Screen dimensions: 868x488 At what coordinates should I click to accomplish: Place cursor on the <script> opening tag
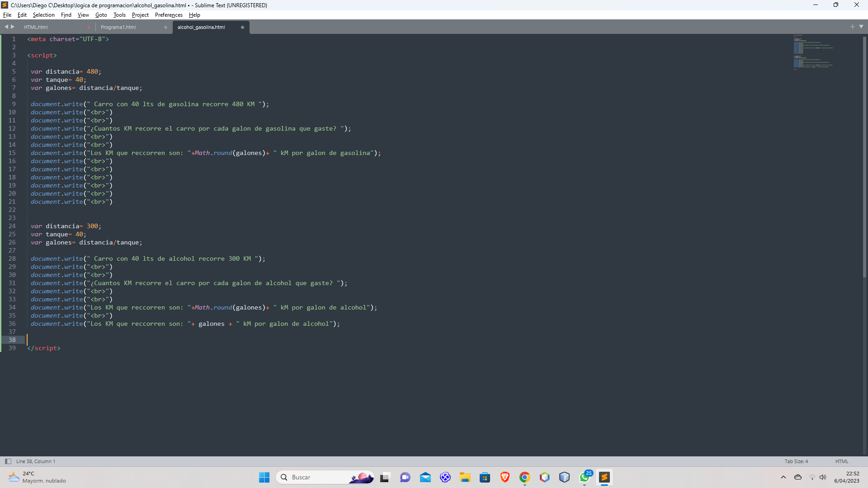click(42, 55)
